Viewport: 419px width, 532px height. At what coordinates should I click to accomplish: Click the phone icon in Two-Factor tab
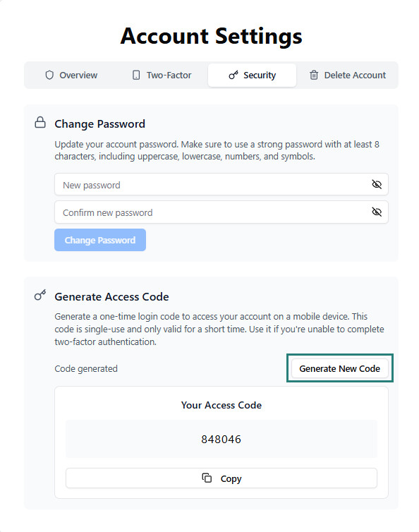136,75
